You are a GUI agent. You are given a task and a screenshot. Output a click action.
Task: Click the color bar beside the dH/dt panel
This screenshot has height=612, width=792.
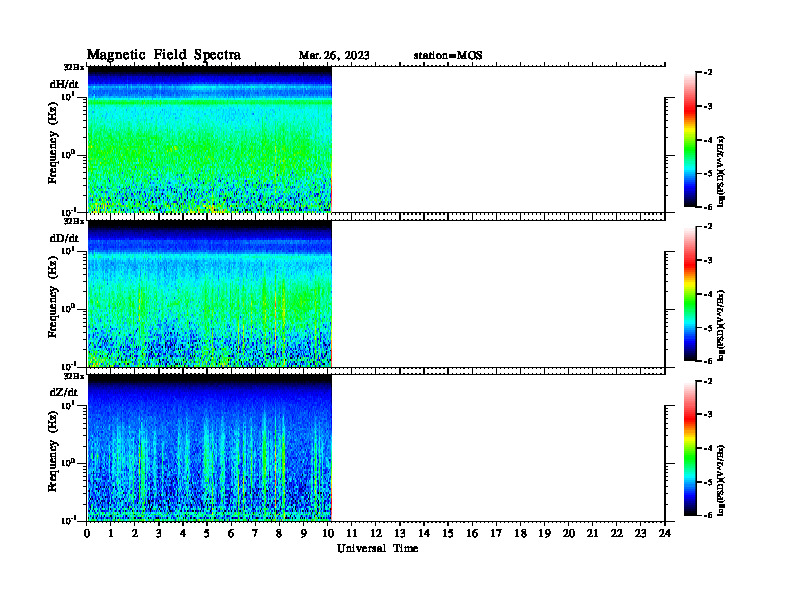tap(690, 140)
